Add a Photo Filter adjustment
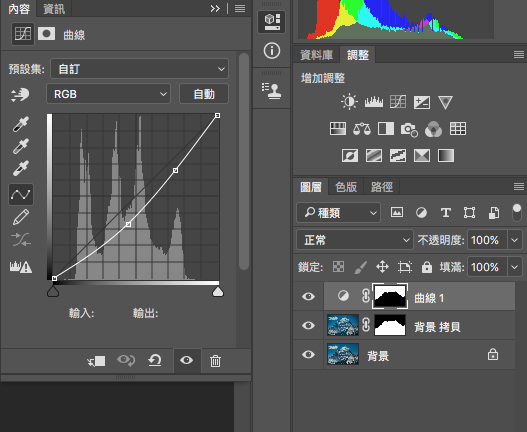 (x=409, y=129)
